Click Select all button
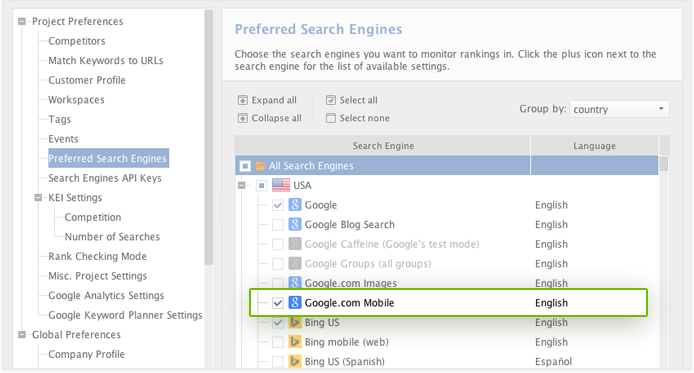 click(x=352, y=100)
